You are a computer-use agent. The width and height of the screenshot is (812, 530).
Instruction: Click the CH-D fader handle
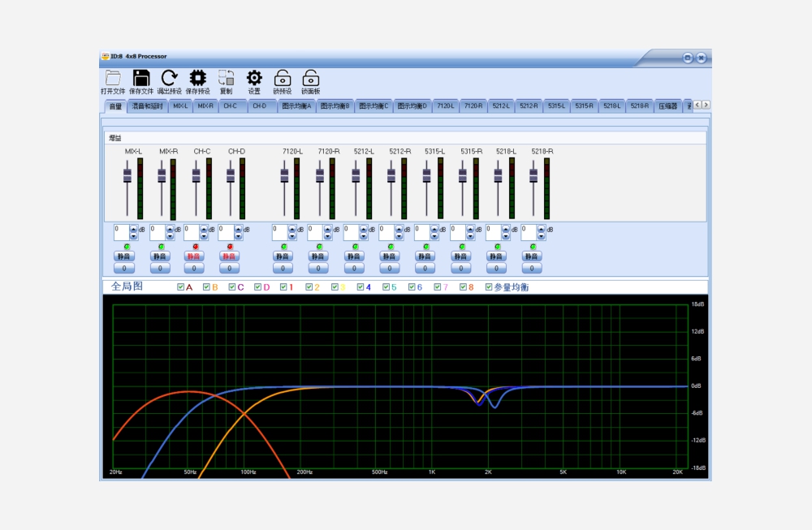pos(231,175)
